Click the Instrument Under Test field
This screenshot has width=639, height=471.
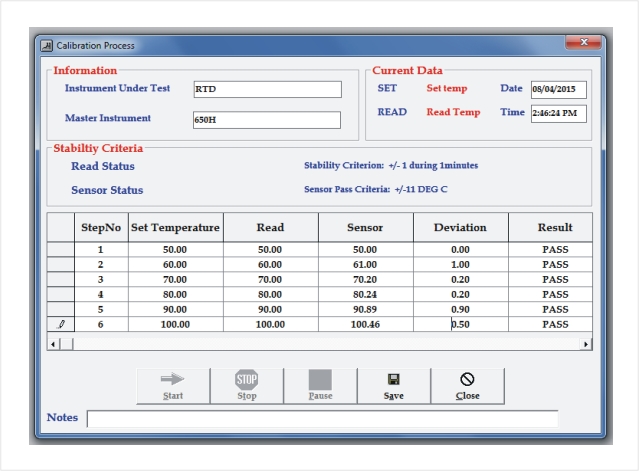(x=267, y=89)
